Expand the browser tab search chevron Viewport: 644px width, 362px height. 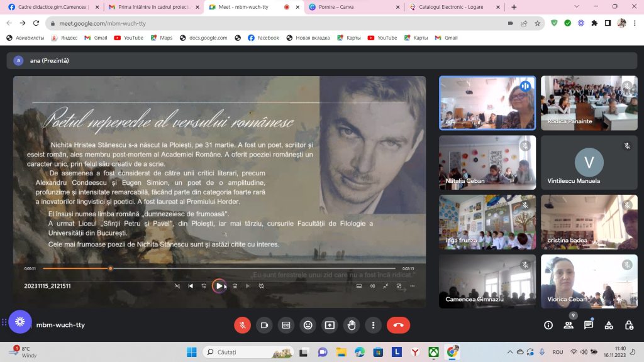point(577,6)
